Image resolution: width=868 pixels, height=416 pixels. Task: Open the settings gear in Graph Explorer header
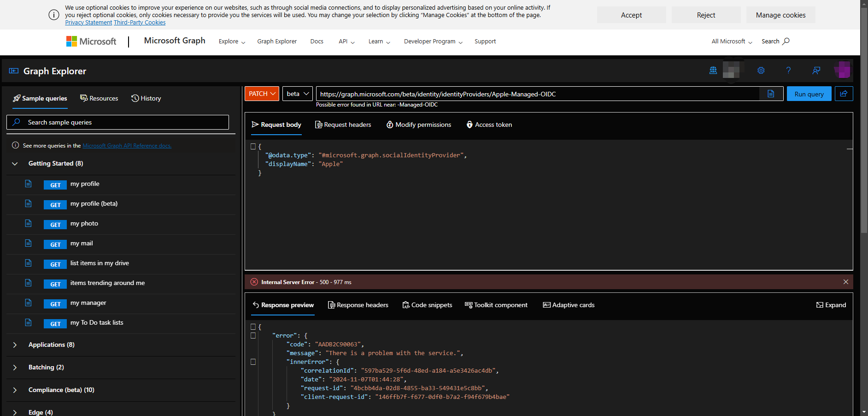point(761,71)
